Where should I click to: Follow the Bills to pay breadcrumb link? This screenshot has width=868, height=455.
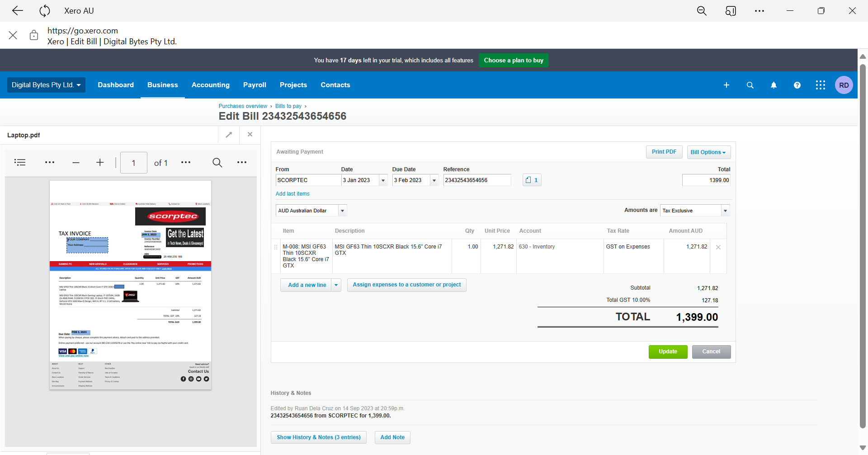[x=288, y=106]
